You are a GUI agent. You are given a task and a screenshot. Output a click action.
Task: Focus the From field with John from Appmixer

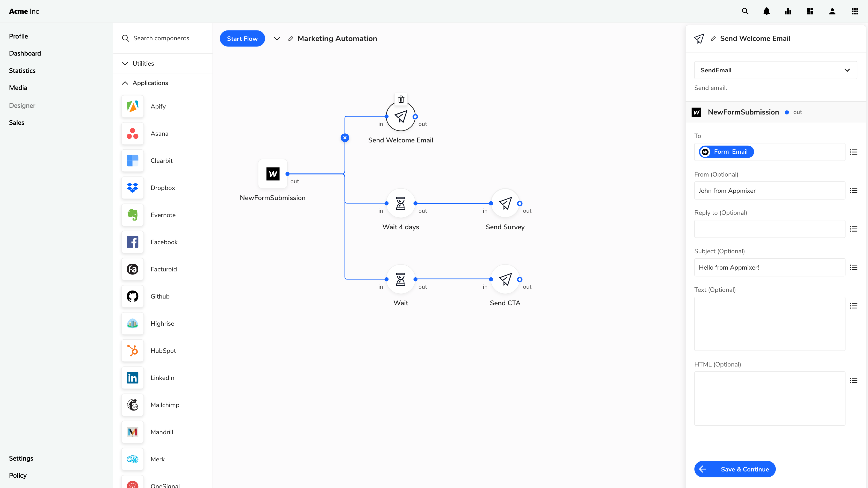770,190
